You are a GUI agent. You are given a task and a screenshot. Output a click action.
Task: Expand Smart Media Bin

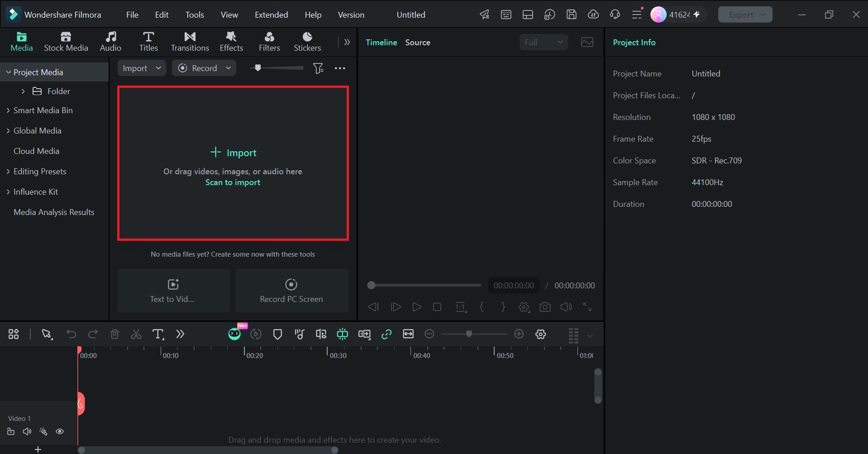[x=8, y=110]
